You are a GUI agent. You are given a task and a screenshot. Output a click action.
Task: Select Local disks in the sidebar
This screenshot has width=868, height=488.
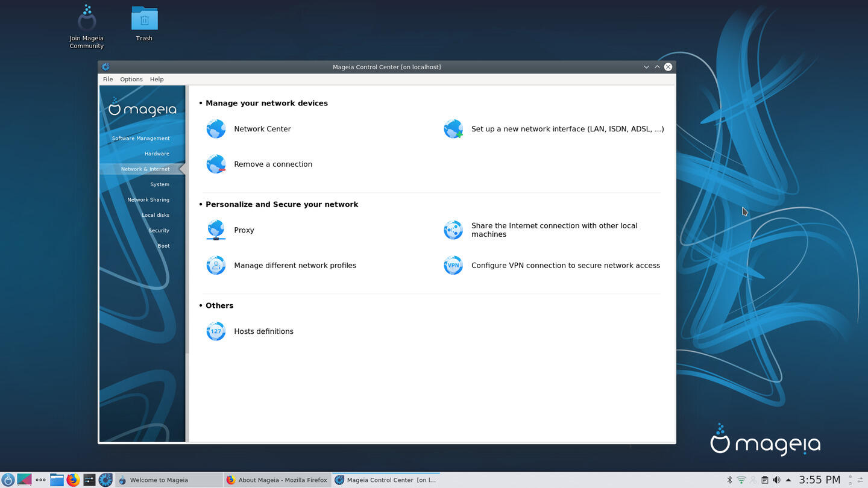[156, 215]
